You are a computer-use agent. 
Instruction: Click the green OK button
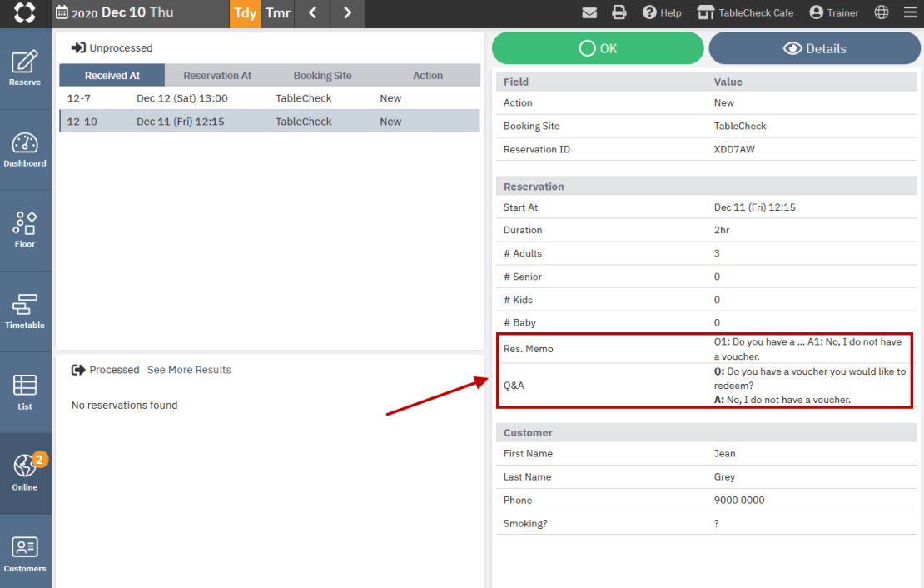(x=598, y=48)
